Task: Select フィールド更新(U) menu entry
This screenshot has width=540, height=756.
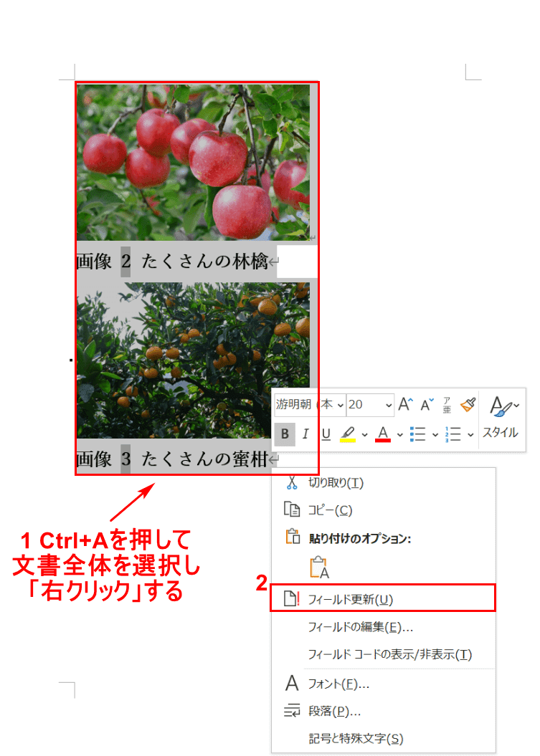Action: [x=383, y=598]
